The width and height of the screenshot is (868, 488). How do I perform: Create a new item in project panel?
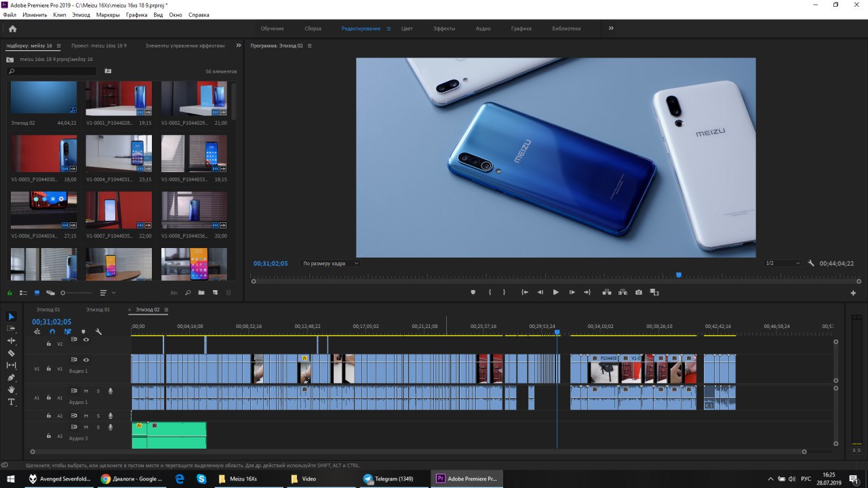point(215,293)
